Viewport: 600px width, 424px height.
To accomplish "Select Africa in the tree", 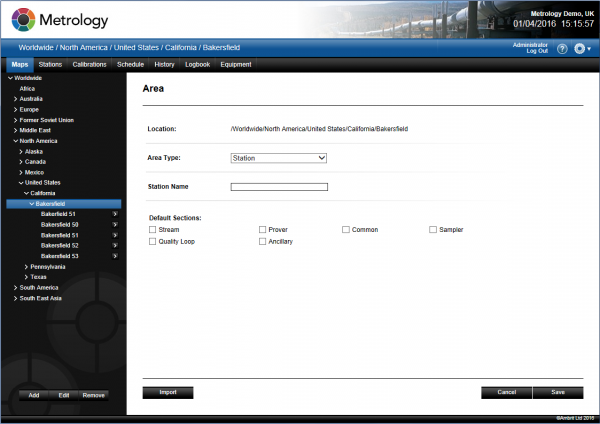I will 27,89.
